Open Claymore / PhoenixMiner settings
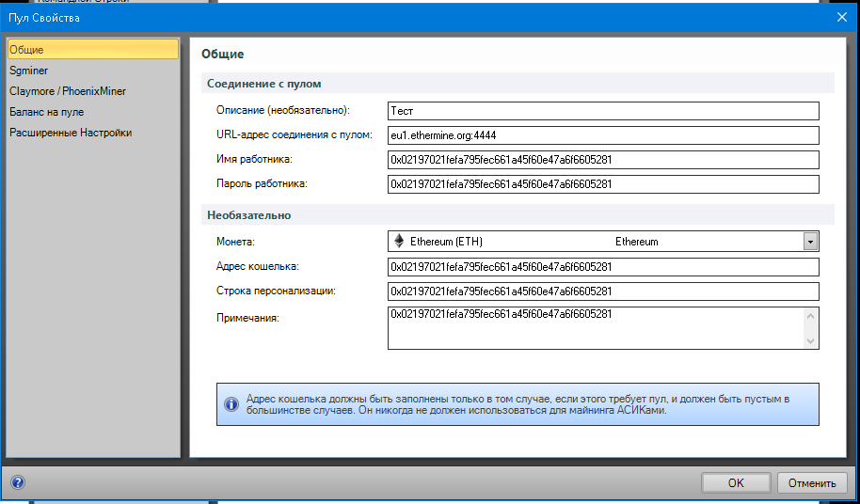 [x=93, y=91]
